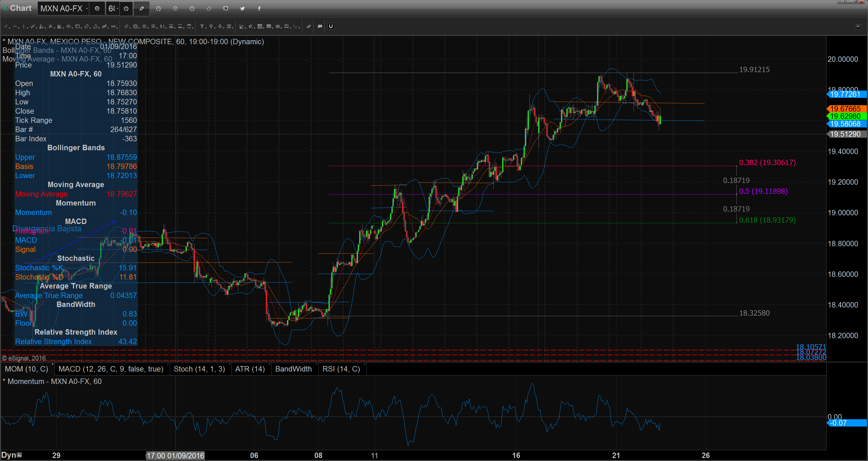Viewport: 868px width, 461px height.
Task: Click the small icon at toolbar right end
Action: tap(858, 26)
